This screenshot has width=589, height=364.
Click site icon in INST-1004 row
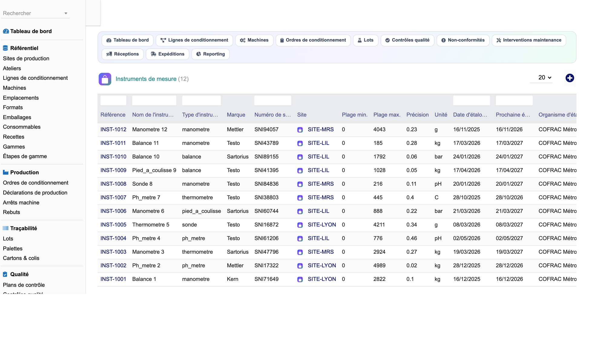[300, 239]
